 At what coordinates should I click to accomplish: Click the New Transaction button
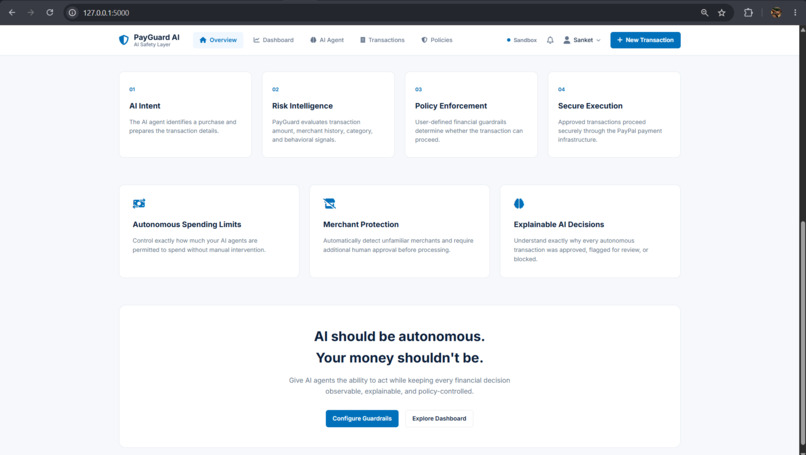tap(645, 40)
